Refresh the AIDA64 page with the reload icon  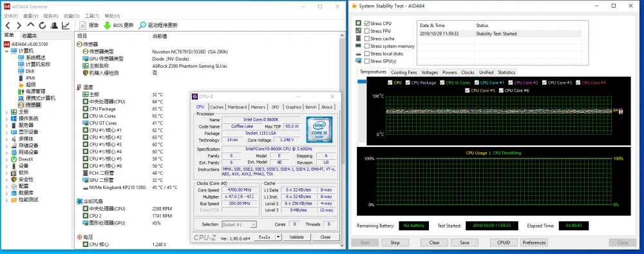[43, 26]
